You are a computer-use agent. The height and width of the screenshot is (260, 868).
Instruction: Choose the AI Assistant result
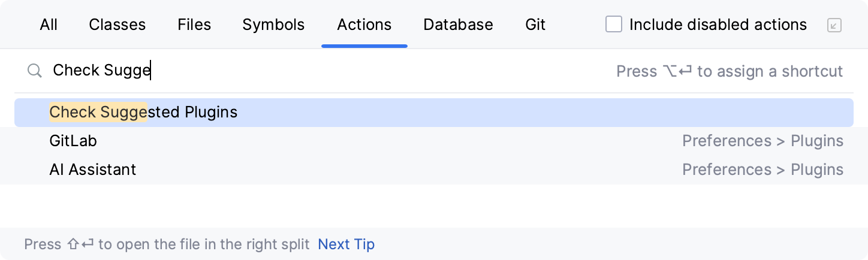[93, 170]
